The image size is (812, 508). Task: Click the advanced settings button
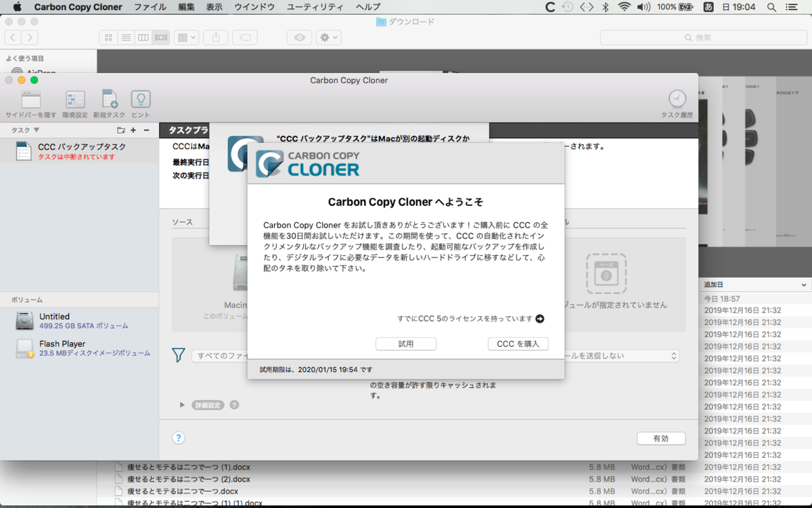207,405
